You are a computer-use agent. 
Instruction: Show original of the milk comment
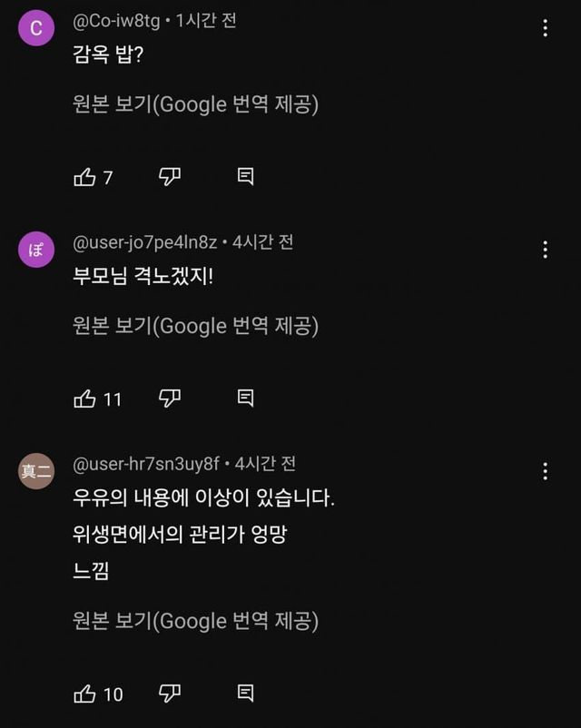pos(195,621)
